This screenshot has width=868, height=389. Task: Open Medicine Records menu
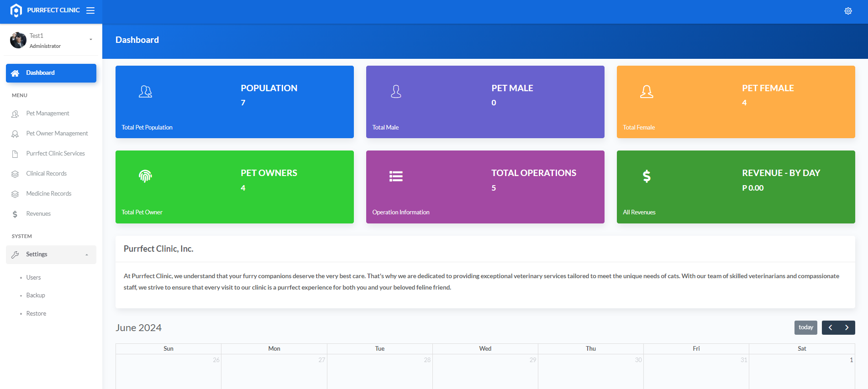[49, 193]
